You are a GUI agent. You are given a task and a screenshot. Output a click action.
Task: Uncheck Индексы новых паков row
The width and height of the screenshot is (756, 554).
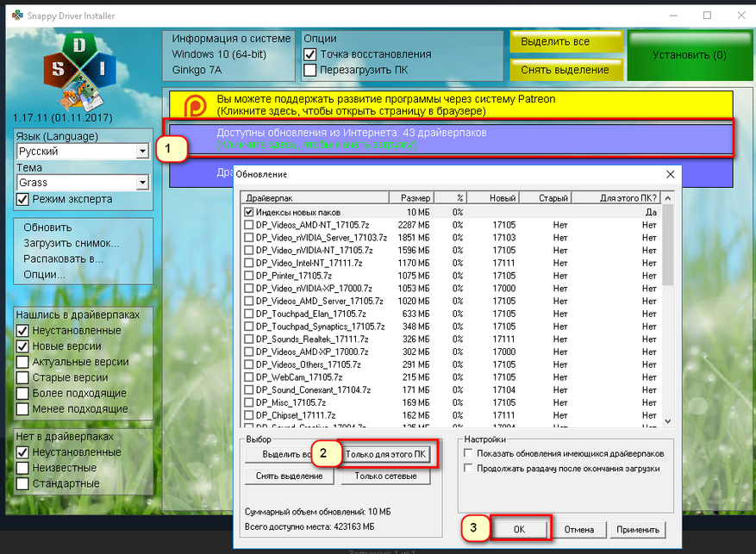(249, 212)
